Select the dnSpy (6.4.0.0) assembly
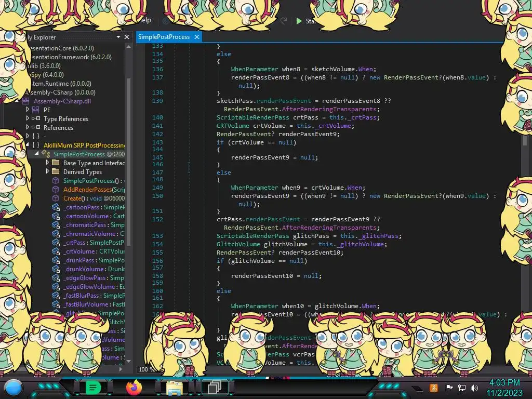The height and width of the screenshot is (399, 532). pos(47,74)
